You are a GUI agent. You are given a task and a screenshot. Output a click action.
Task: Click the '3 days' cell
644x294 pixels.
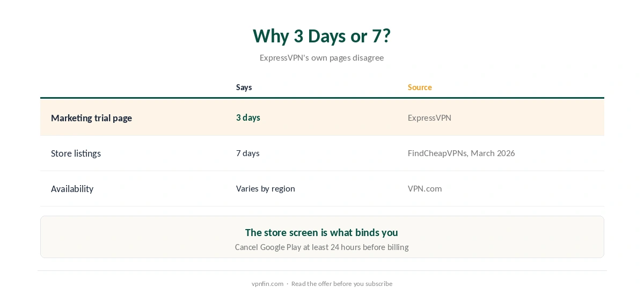coord(248,117)
